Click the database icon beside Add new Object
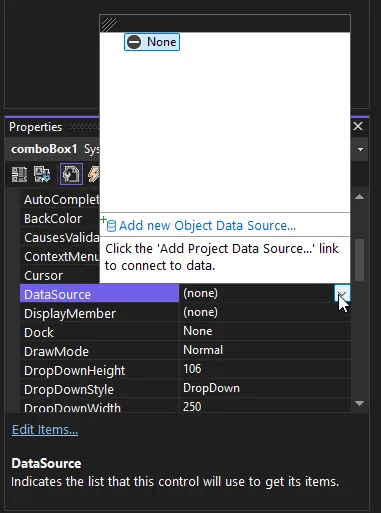 coord(111,226)
